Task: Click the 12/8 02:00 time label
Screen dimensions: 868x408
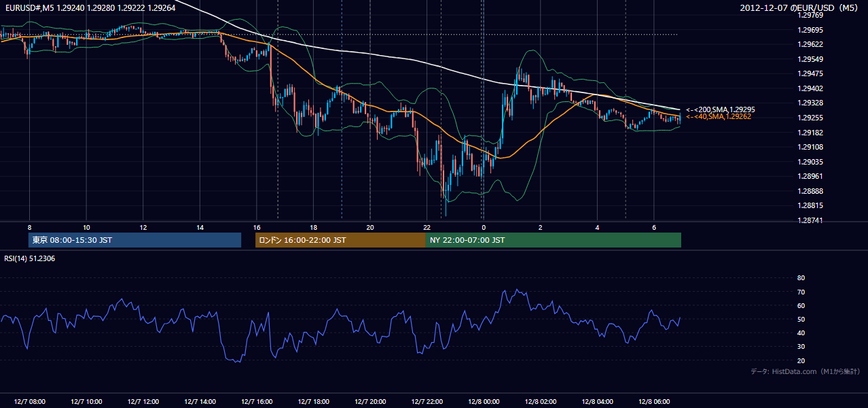Action: tap(540, 402)
